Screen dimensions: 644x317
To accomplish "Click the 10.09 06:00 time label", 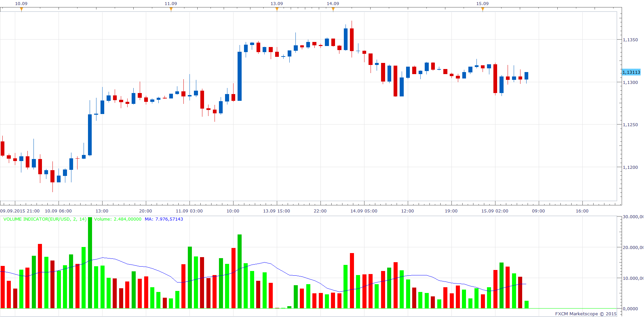I will tap(58, 211).
